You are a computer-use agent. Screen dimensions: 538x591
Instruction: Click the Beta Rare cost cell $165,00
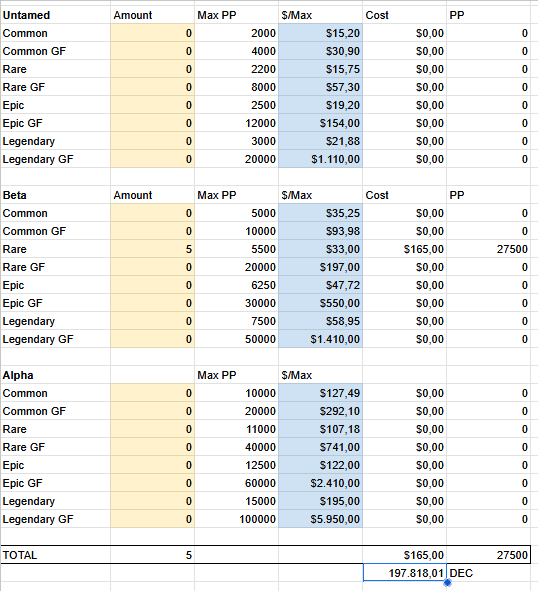click(405, 249)
